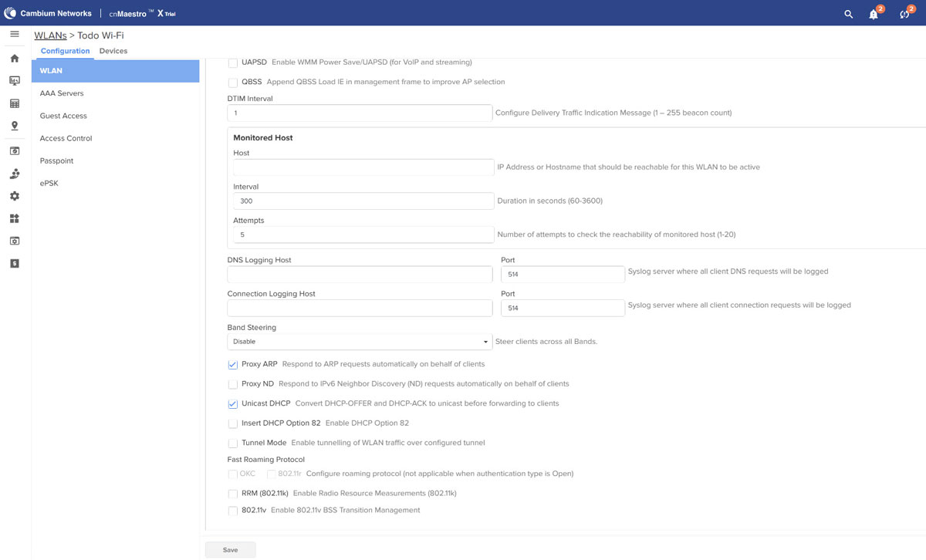
Task: Open the monitor dashboard sidebar icon
Action: [x=14, y=81]
